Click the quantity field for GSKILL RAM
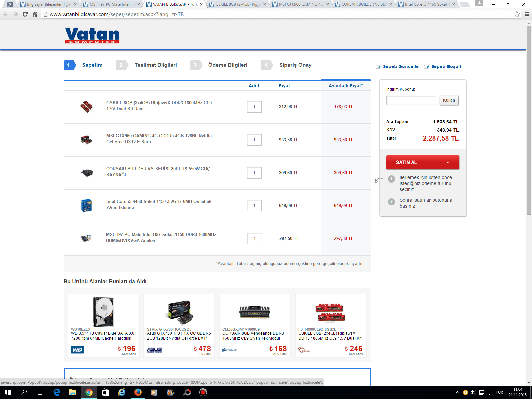The height and width of the screenshot is (399, 532). click(x=254, y=107)
